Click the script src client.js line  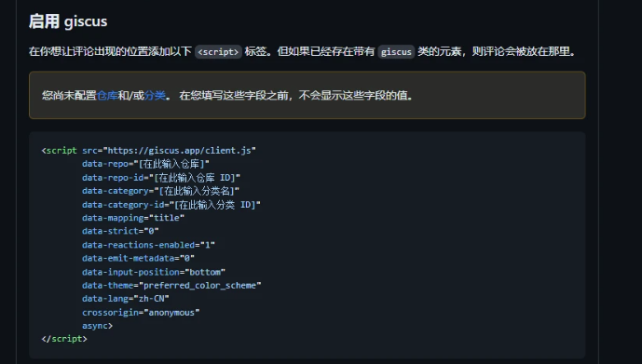click(x=149, y=151)
